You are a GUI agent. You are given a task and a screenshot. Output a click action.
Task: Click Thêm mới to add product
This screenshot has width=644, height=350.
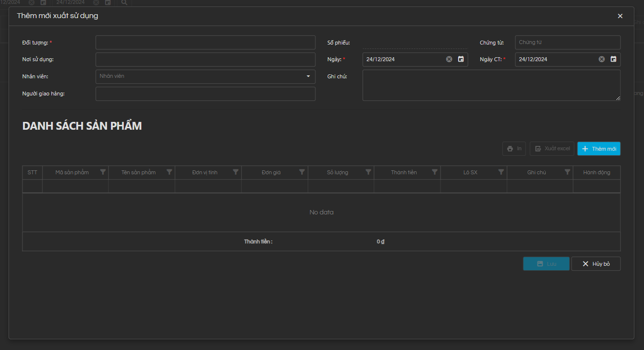(x=599, y=149)
